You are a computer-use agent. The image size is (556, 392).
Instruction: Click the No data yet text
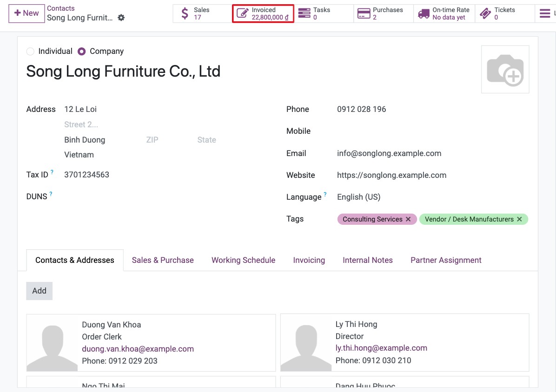click(449, 17)
